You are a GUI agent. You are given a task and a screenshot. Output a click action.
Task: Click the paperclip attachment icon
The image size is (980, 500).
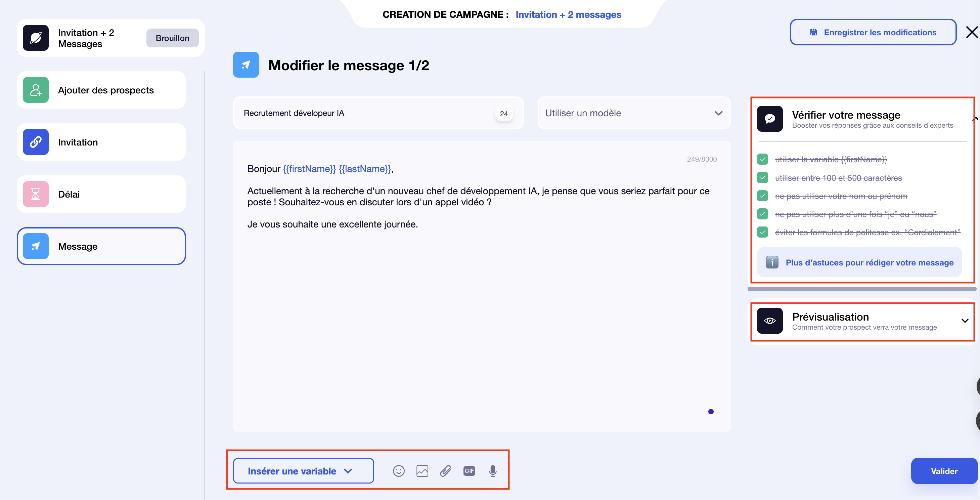[445, 471]
